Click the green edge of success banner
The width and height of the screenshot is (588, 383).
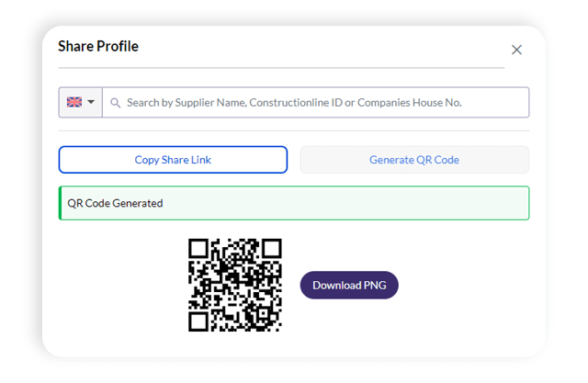tap(61, 203)
